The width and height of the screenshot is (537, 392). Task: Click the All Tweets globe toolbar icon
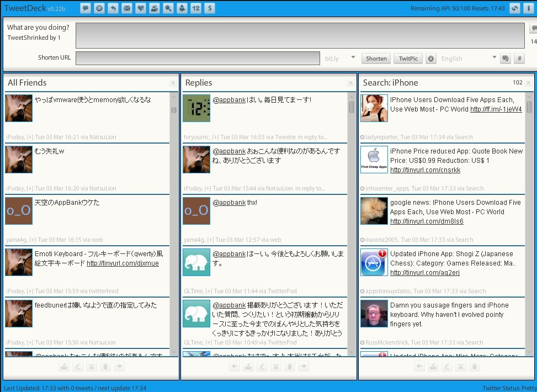99,8
